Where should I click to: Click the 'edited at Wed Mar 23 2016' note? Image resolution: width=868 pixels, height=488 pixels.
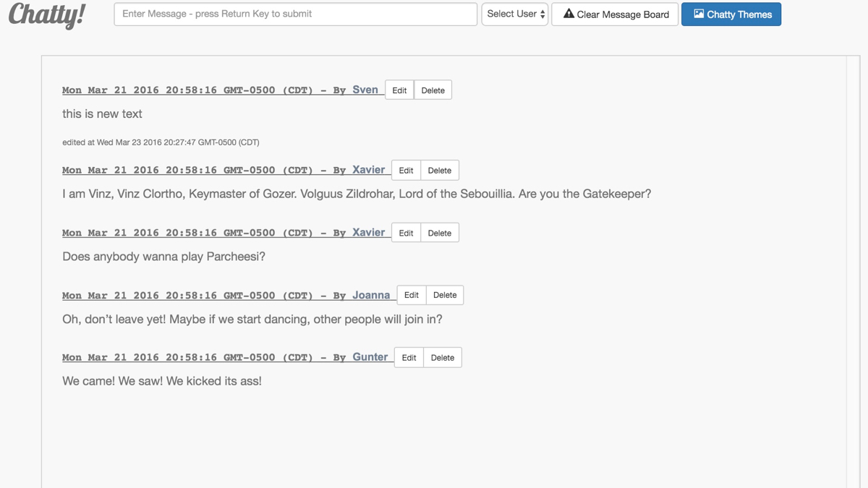pyautogui.click(x=161, y=142)
